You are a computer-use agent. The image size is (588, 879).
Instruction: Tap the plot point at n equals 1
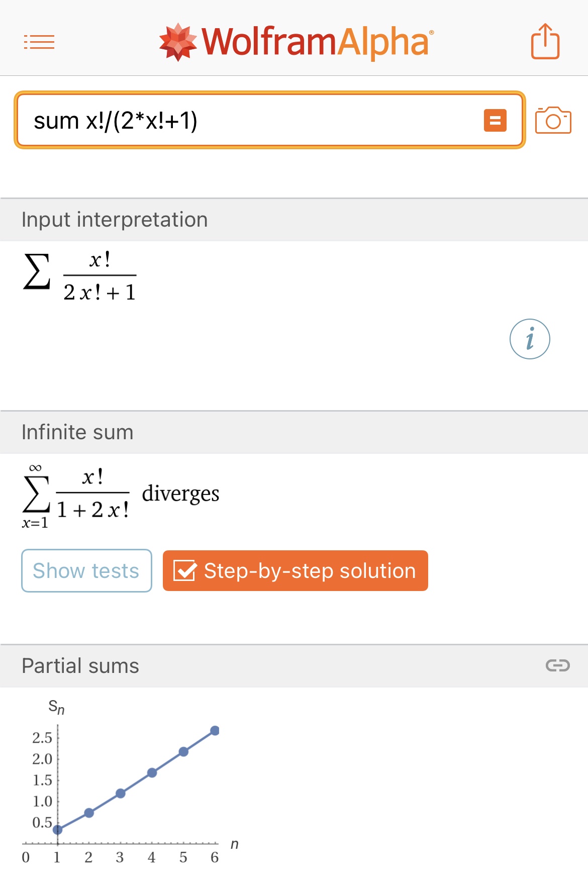[x=58, y=829]
